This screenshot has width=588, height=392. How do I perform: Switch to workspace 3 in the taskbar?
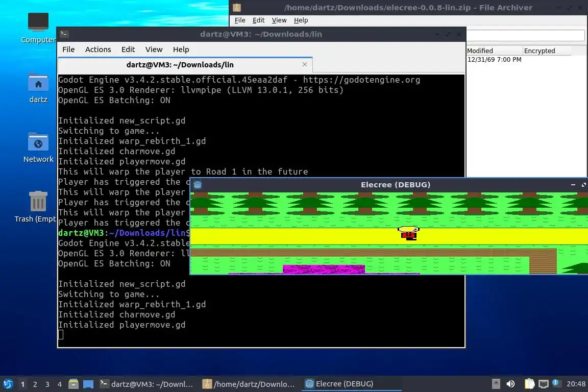coord(47,384)
